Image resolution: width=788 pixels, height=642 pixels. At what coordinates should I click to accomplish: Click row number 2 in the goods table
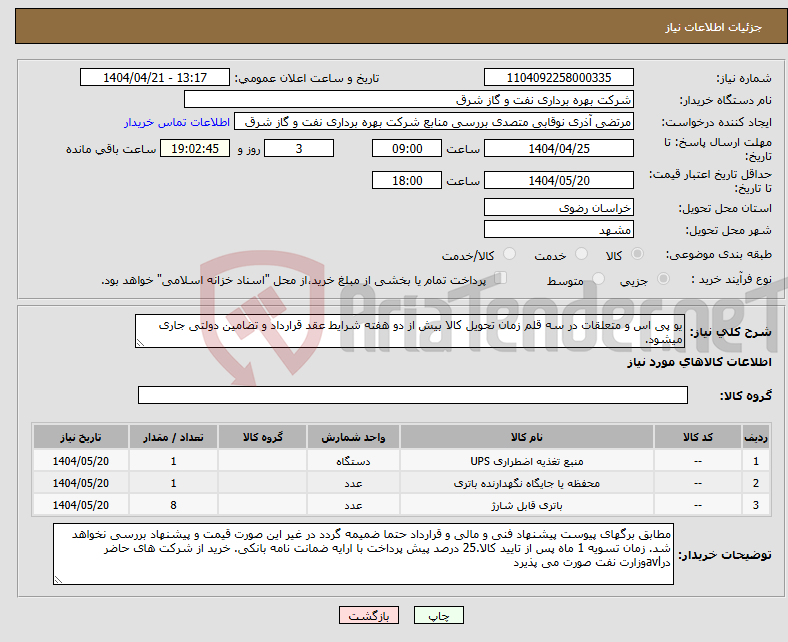pyautogui.click(x=756, y=483)
